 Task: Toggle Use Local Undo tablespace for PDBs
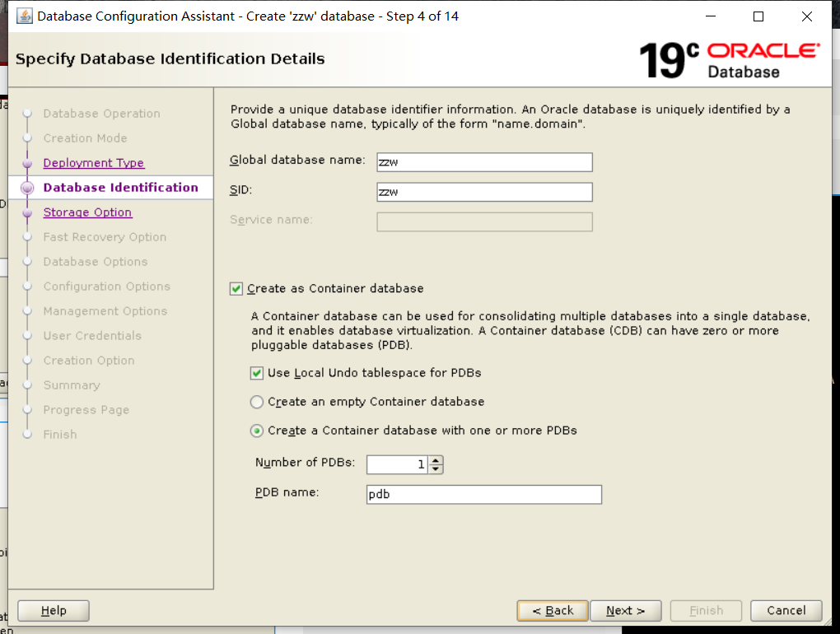(x=257, y=373)
